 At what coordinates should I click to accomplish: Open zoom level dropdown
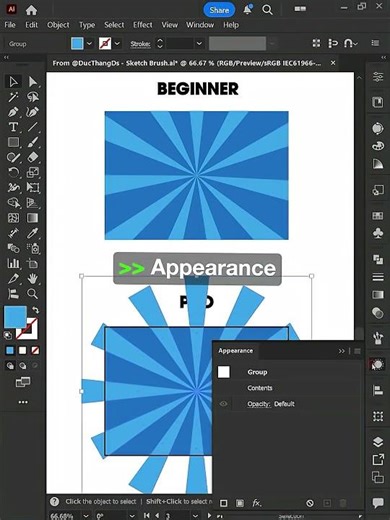[86, 516]
